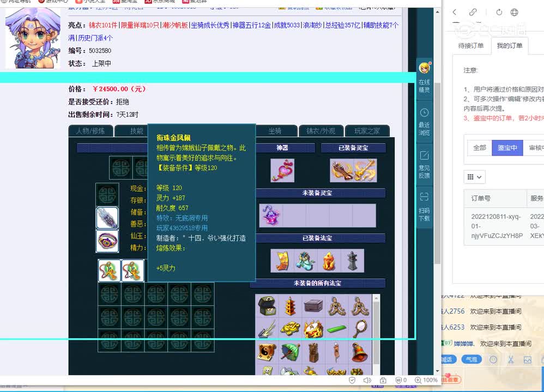
Task: Expand the grid view dropdown in order panel
Action: (x=474, y=177)
